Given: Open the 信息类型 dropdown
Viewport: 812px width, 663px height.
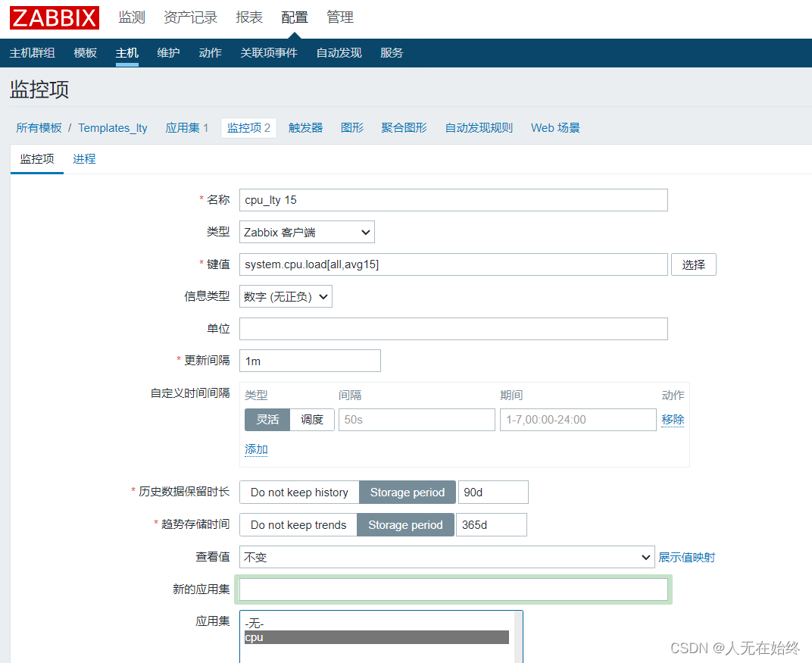Looking at the screenshot, I should [286, 297].
